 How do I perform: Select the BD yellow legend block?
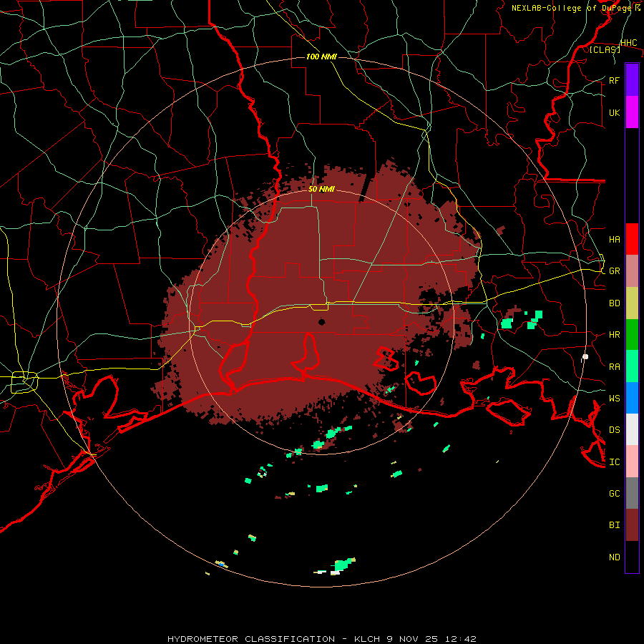632,303
